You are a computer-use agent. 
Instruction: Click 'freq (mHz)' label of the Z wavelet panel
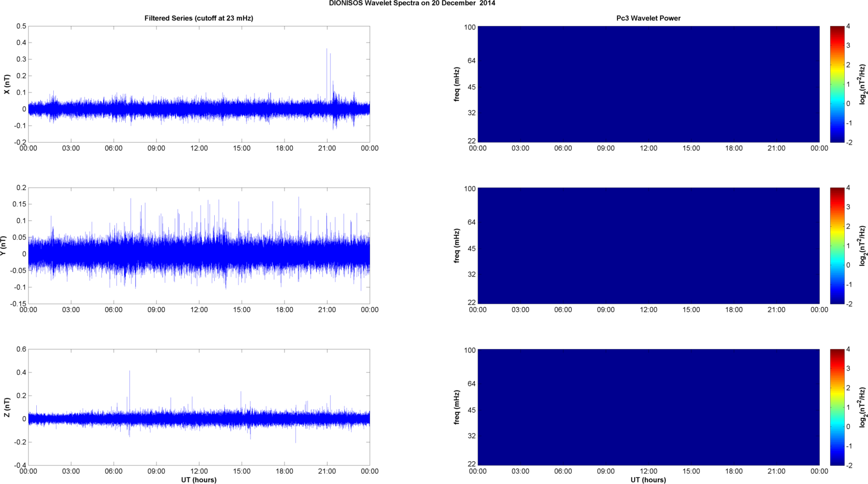tap(457, 407)
